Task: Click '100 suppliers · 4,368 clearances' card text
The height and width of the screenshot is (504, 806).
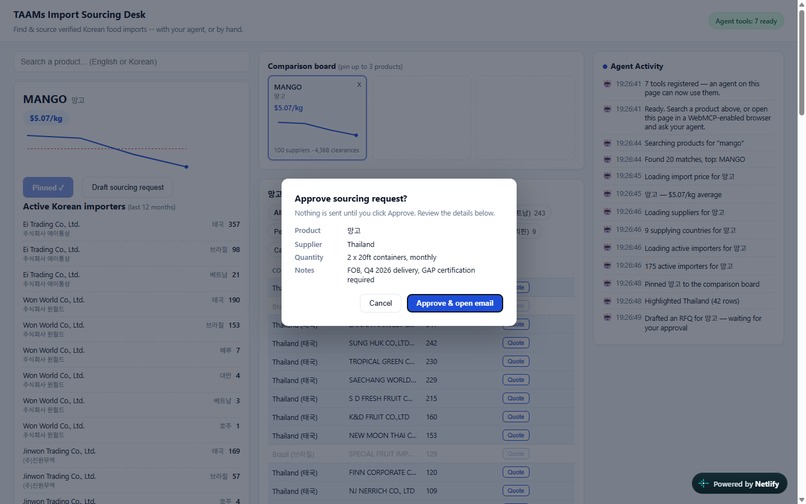Action: tap(317, 150)
